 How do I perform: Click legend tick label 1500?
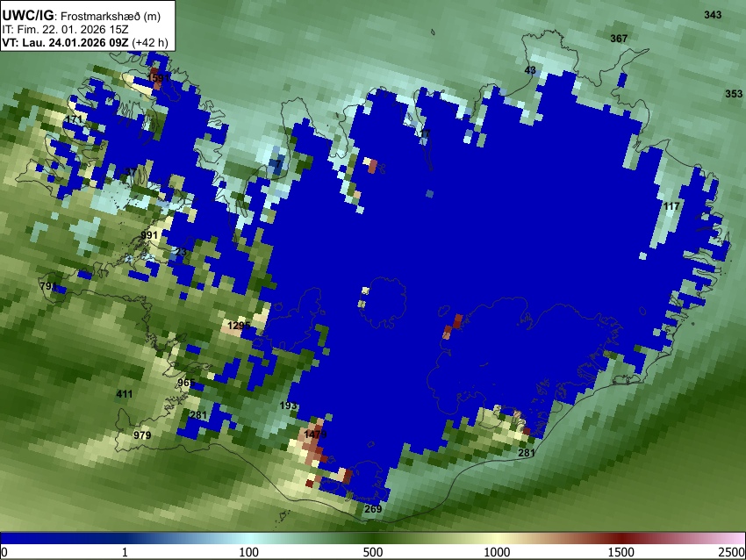tap(620, 552)
